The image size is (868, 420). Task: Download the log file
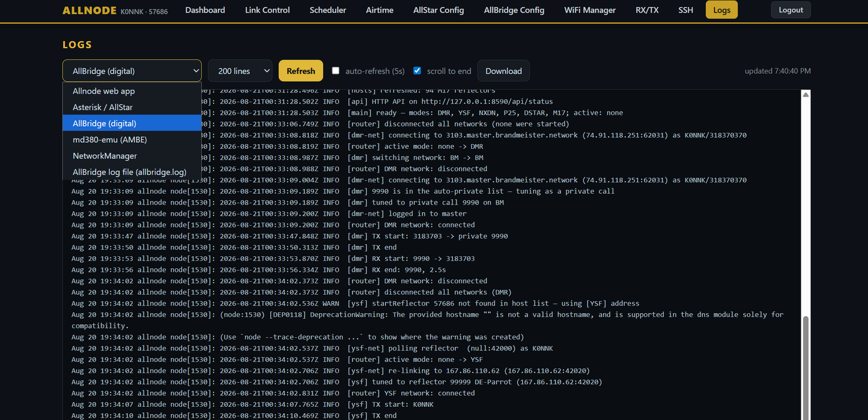point(503,71)
